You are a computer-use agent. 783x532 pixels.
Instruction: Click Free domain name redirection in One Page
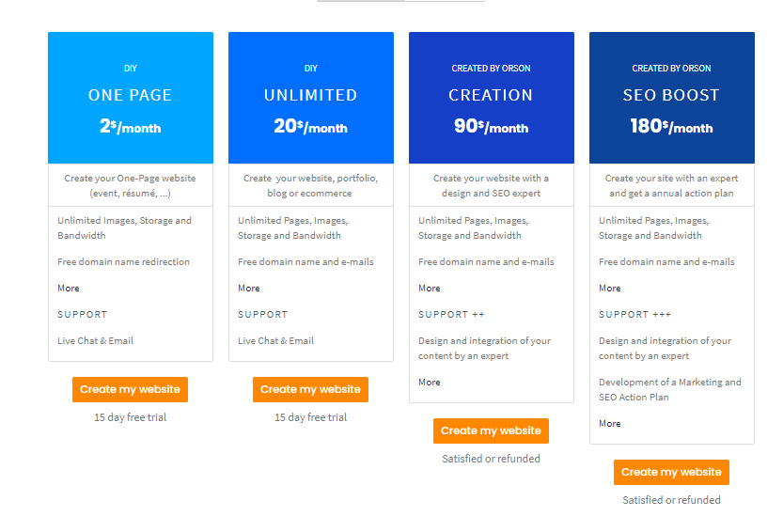point(123,262)
